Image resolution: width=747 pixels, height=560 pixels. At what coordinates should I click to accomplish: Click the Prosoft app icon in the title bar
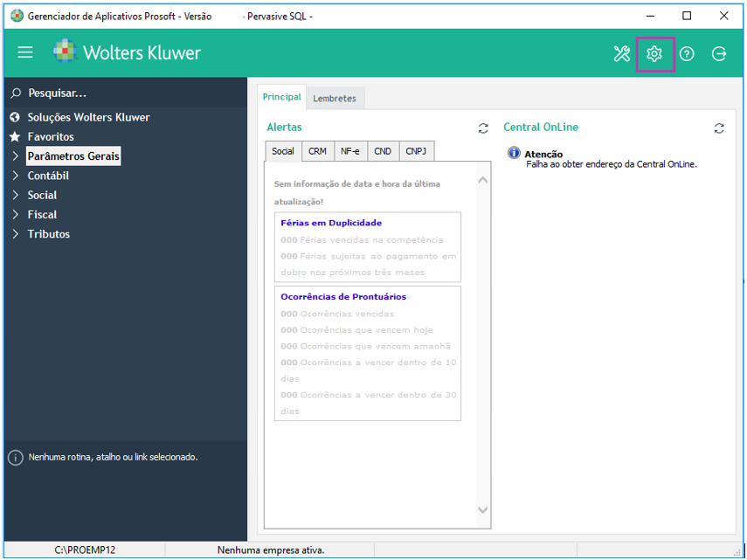coord(17,17)
